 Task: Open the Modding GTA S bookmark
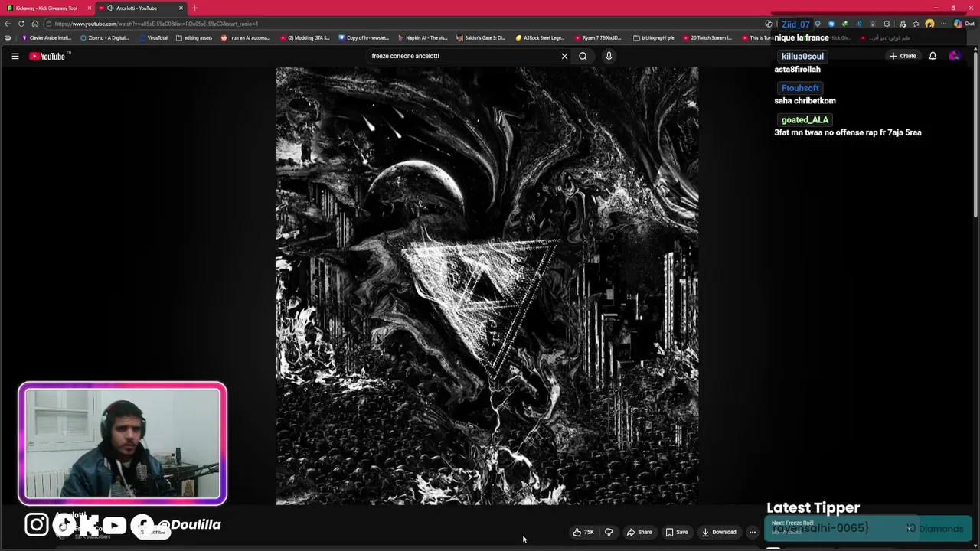tap(305, 37)
